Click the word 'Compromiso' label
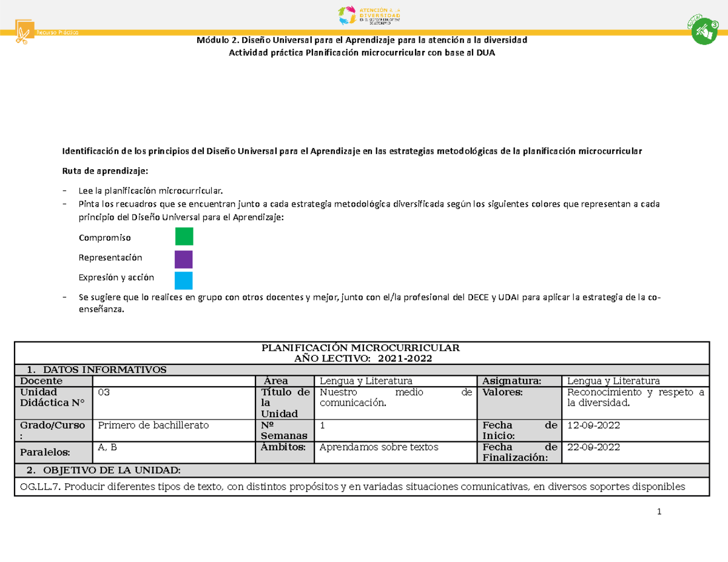The width and height of the screenshot is (728, 562). point(104,237)
